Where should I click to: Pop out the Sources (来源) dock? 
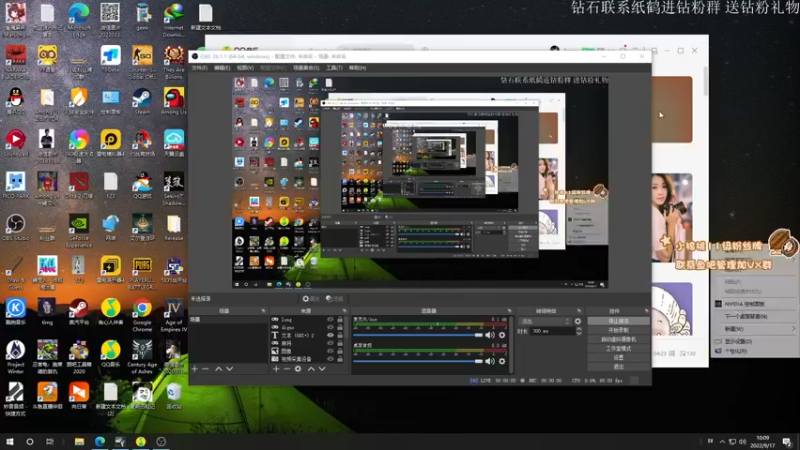344,311
